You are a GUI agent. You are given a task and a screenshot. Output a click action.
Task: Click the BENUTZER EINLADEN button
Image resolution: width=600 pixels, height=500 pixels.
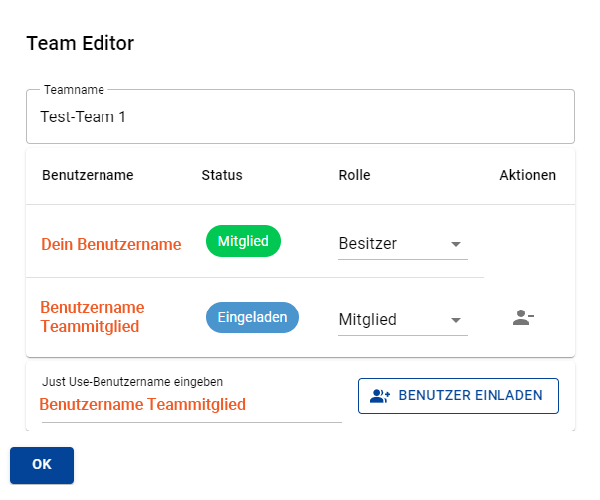(x=458, y=396)
